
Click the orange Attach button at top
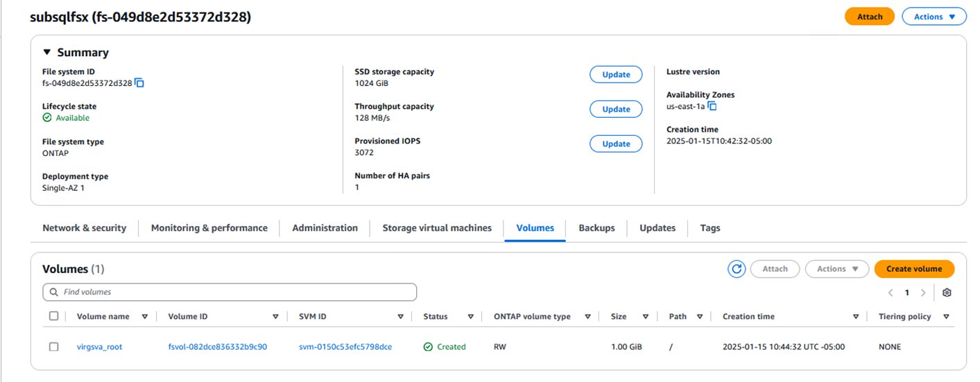(x=870, y=17)
